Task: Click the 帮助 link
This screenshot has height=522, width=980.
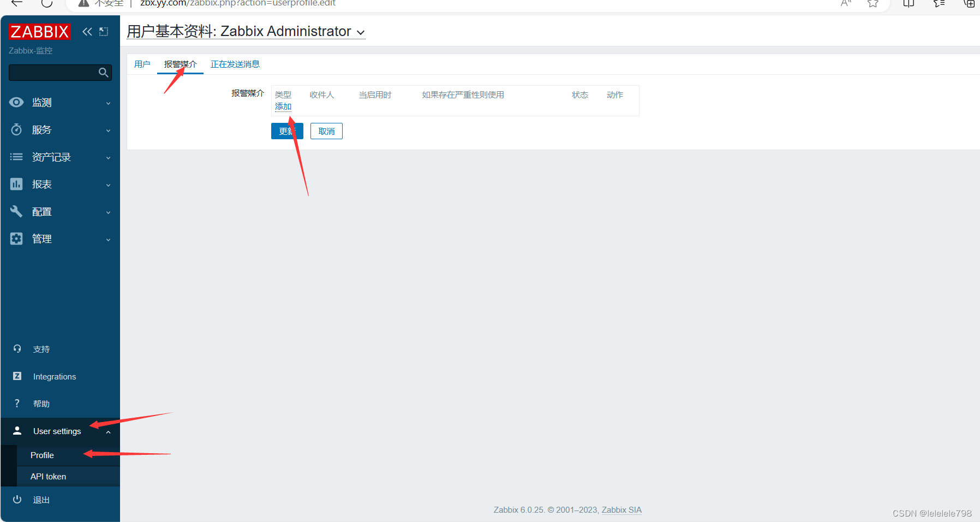Action: pos(41,404)
